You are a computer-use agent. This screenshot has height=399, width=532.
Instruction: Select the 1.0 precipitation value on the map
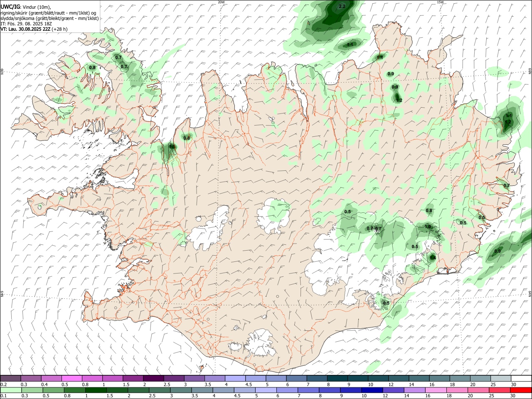(428, 227)
